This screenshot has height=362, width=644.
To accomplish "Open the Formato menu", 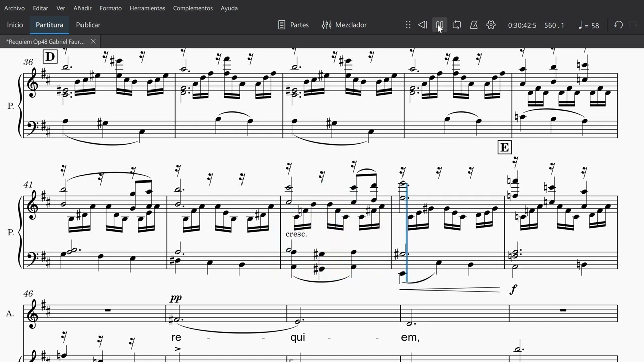I will pyautogui.click(x=111, y=8).
